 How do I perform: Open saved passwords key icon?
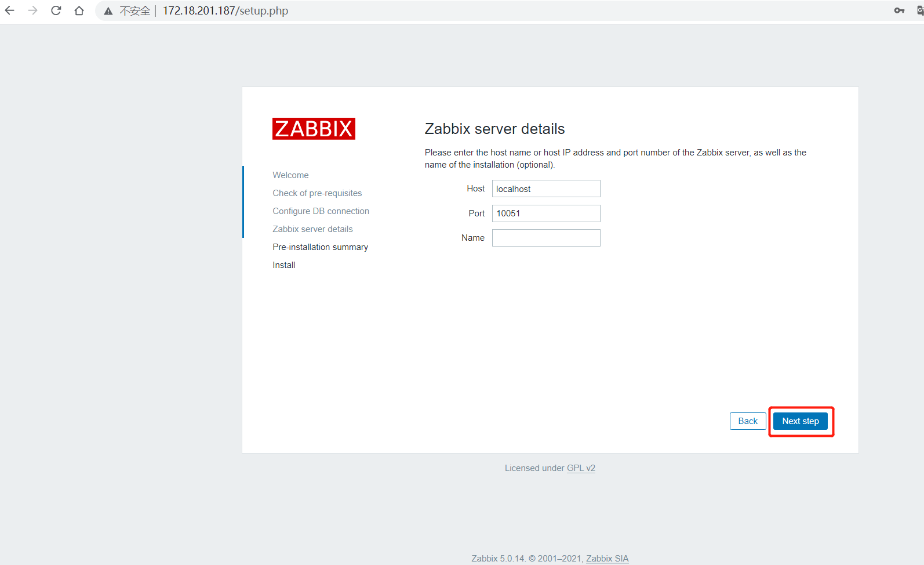[x=899, y=10]
